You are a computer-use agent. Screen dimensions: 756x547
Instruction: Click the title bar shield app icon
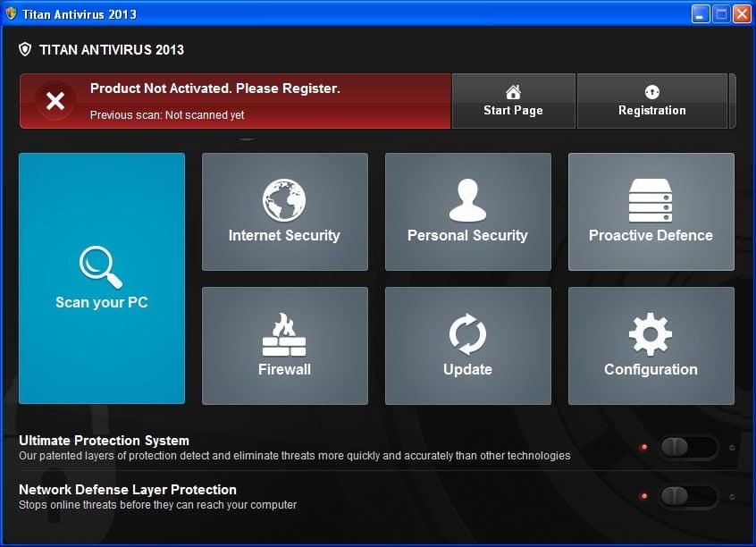(11, 13)
